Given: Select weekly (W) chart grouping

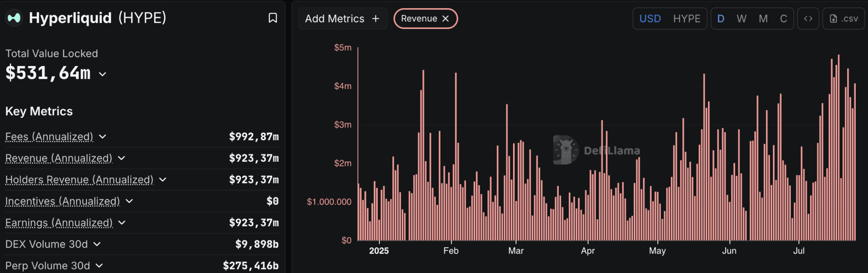Looking at the screenshot, I should (741, 19).
